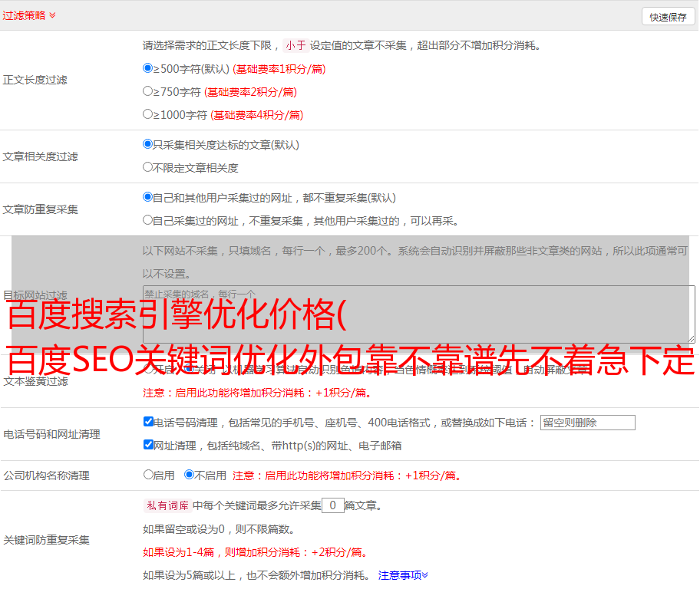The image size is (700, 589).
Task: Toggle the 网址清理 checkbox
Action: [149, 444]
